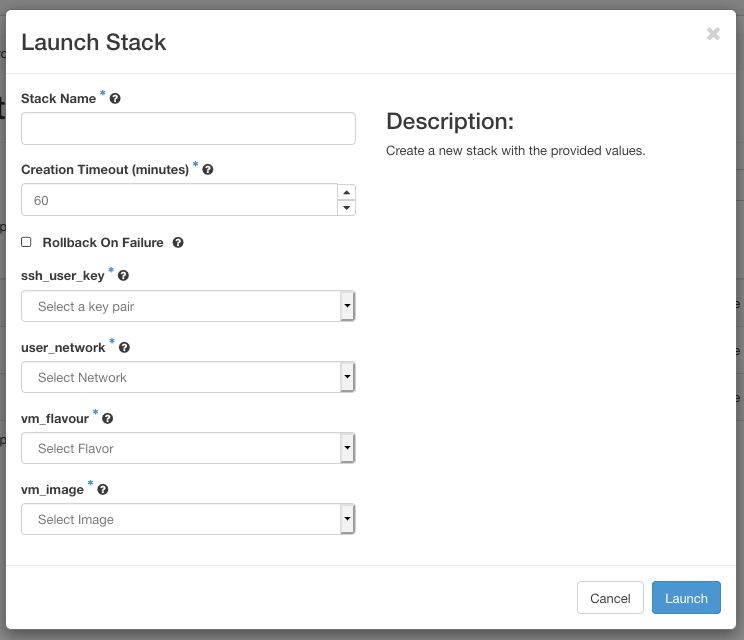Focus the Stack Name text field
The image size is (744, 640).
pyautogui.click(x=188, y=128)
